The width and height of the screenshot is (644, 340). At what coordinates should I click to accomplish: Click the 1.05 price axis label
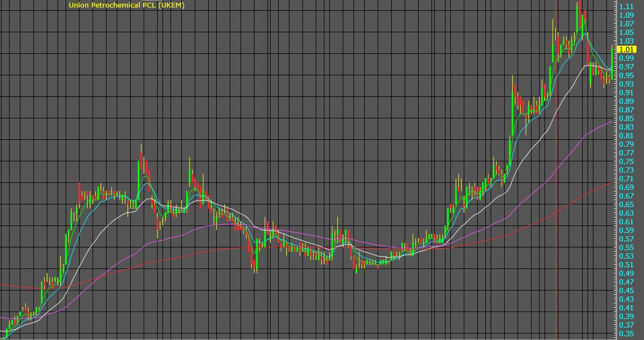[x=626, y=32]
